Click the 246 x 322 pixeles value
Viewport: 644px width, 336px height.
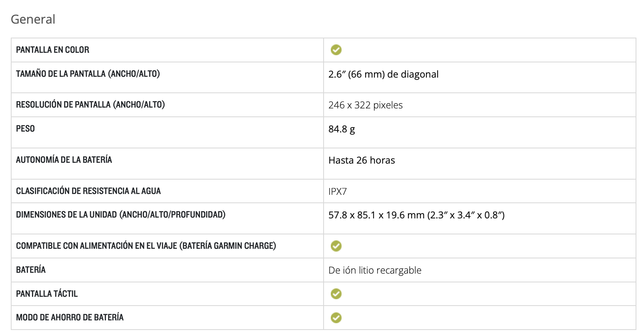click(x=365, y=105)
